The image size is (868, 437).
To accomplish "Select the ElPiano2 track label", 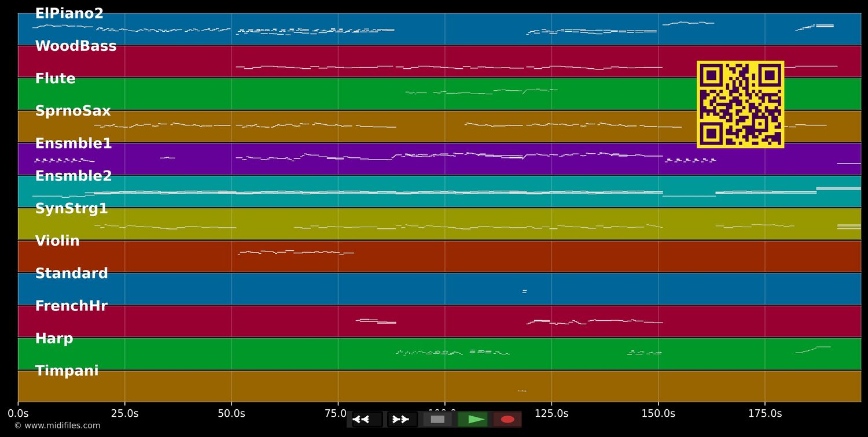I will coord(69,14).
